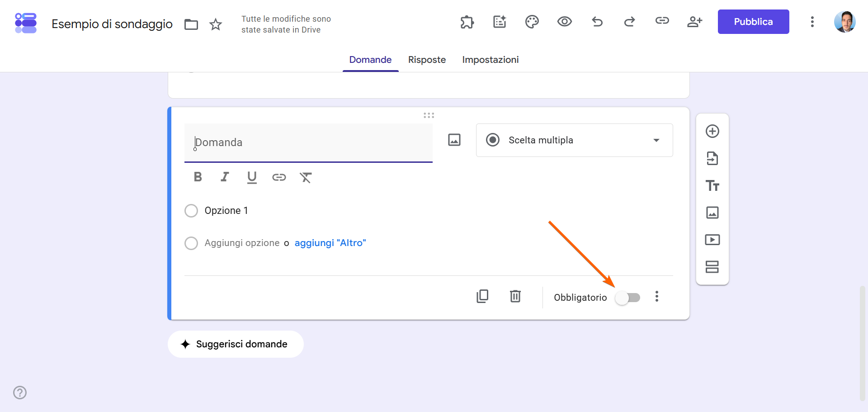Select the Opzione 1 radio button
Screen dimensions: 868x412
point(191,211)
